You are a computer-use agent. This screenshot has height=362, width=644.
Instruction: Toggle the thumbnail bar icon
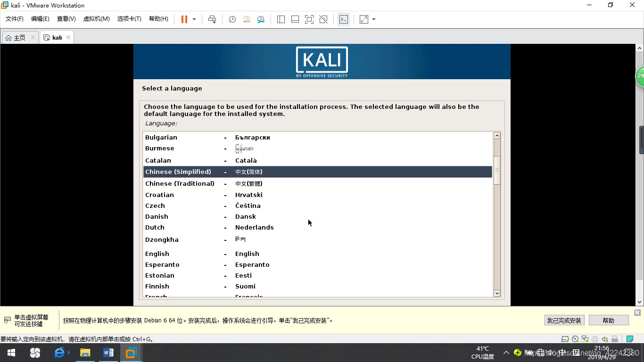click(295, 19)
